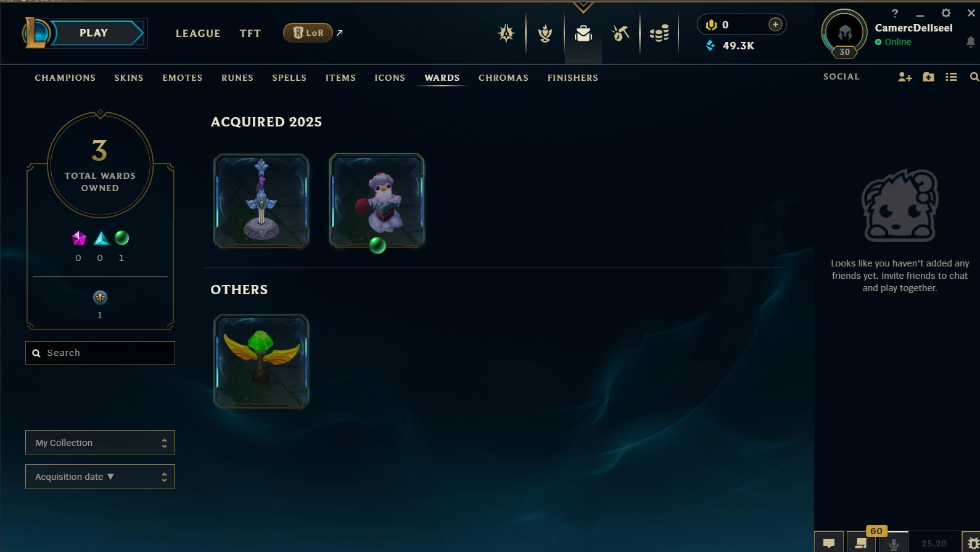Open the friend list view options icon

click(952, 77)
